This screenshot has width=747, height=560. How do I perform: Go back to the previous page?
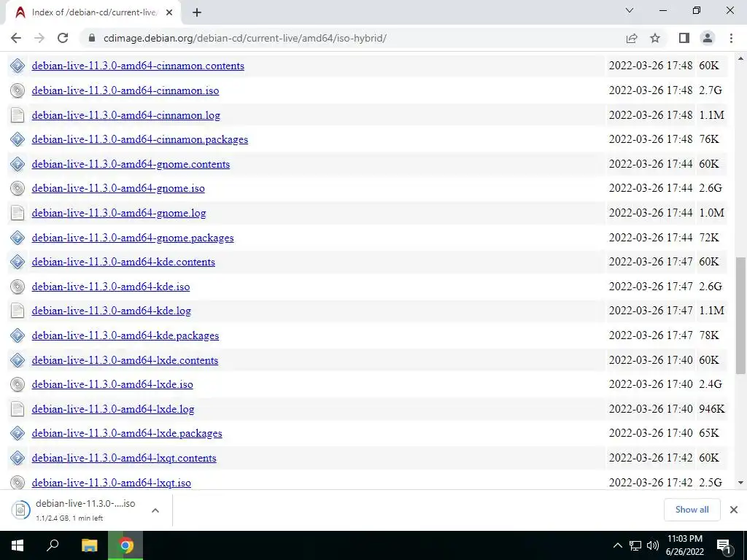coord(16,38)
